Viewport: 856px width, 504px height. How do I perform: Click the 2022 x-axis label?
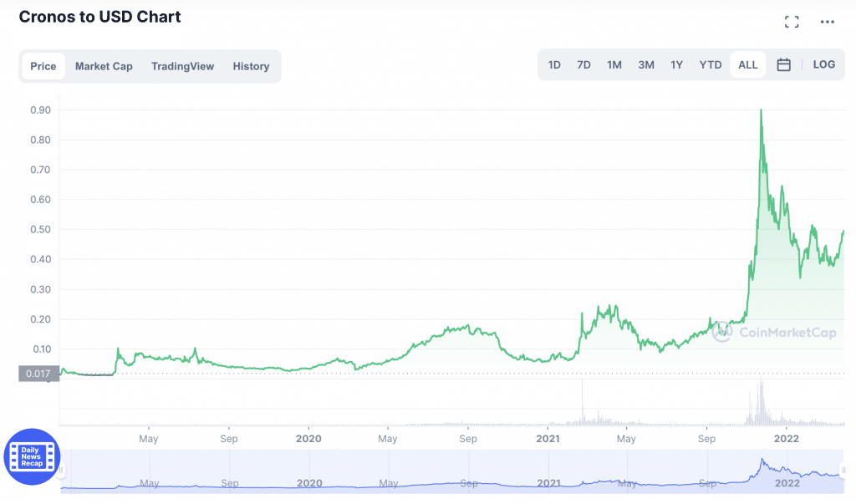(x=787, y=439)
